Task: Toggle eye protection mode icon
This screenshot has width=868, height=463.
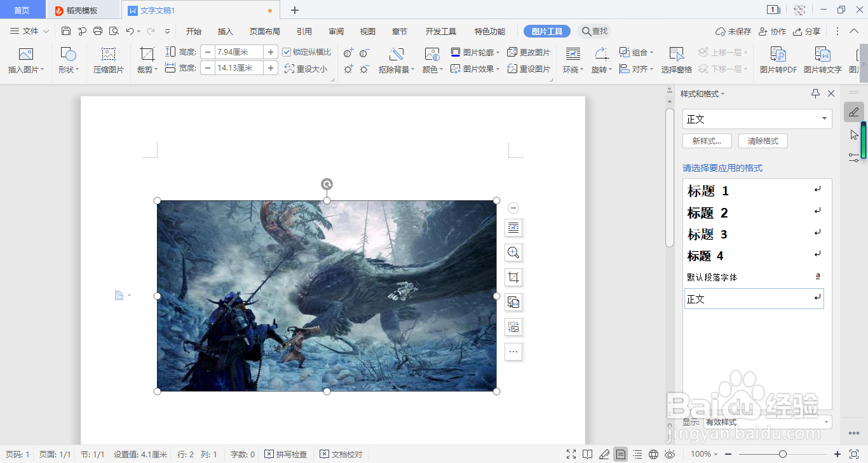Action: [x=670, y=454]
